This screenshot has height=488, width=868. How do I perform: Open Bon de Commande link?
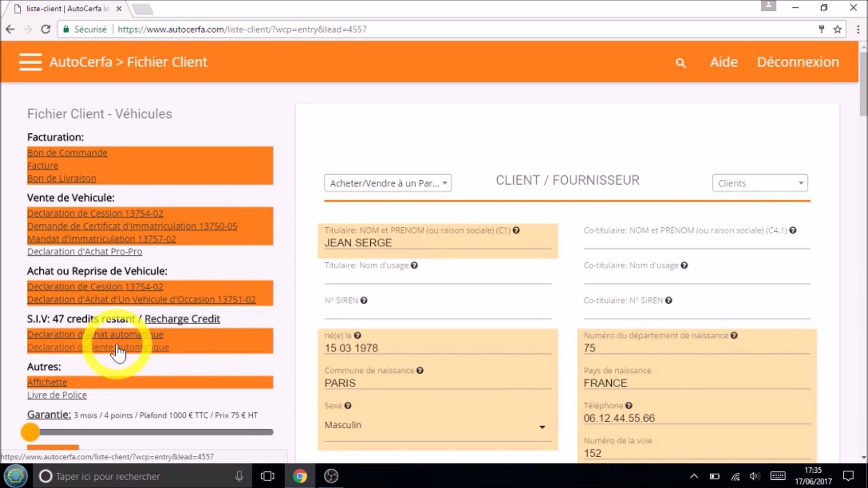[67, 153]
